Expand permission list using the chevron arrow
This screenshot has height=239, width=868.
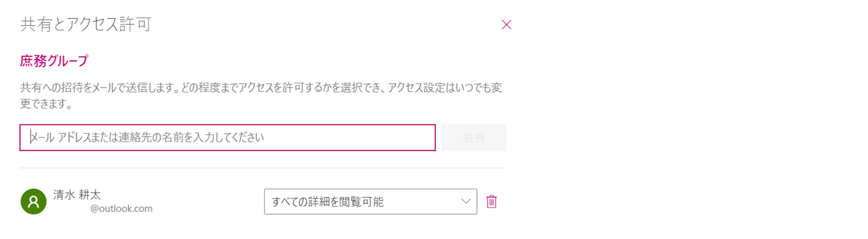coord(466,202)
